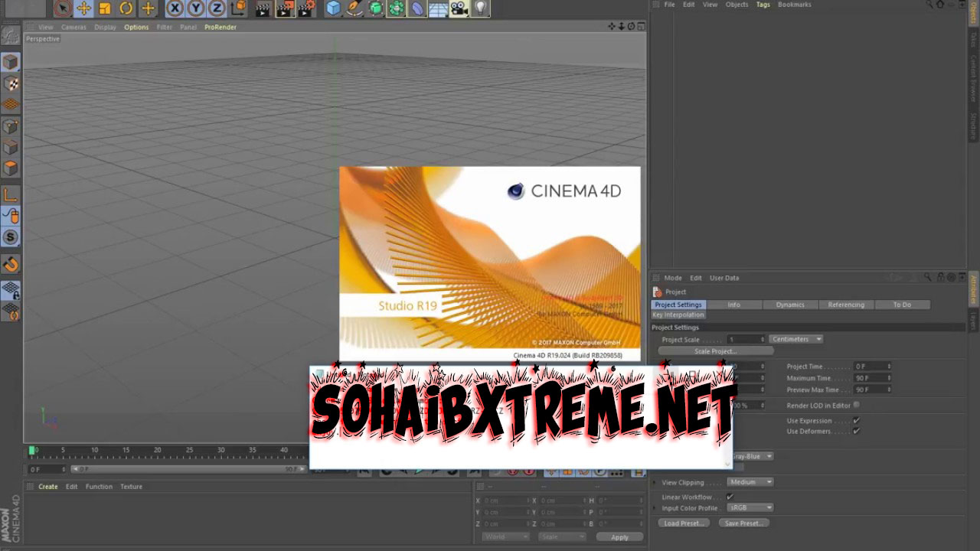The height and width of the screenshot is (551, 980).
Task: Click Scale Project button
Action: [716, 351]
